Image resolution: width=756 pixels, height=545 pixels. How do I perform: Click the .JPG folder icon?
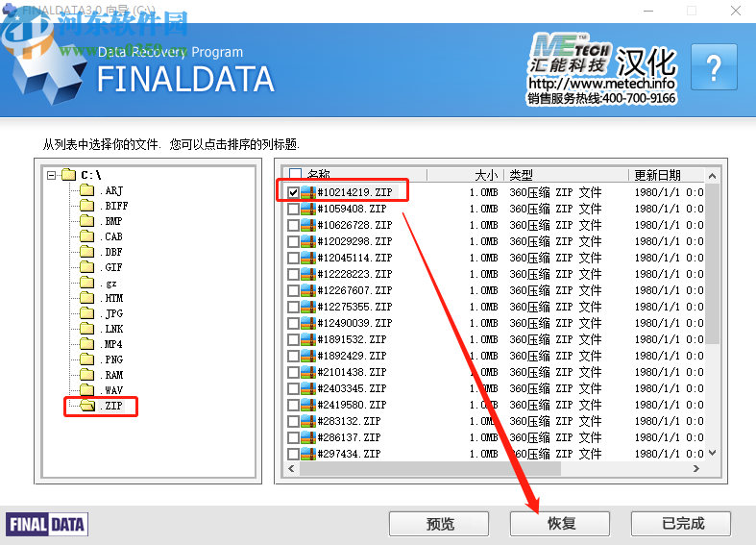point(87,313)
